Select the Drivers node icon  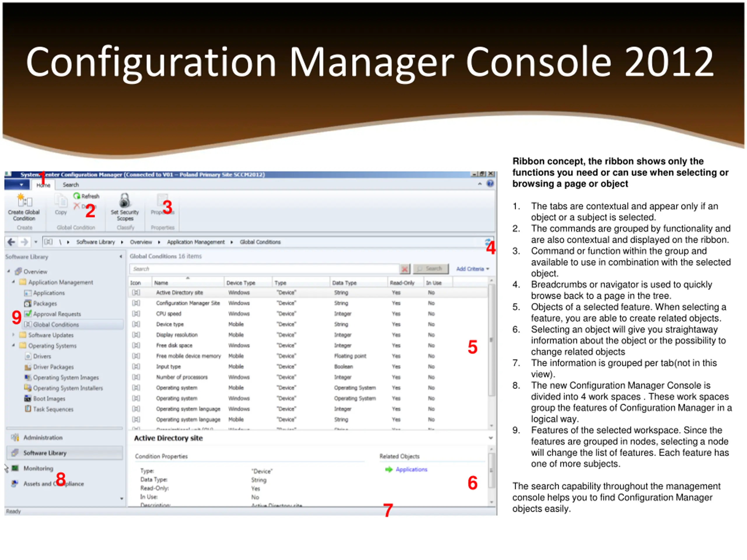pyautogui.click(x=28, y=356)
